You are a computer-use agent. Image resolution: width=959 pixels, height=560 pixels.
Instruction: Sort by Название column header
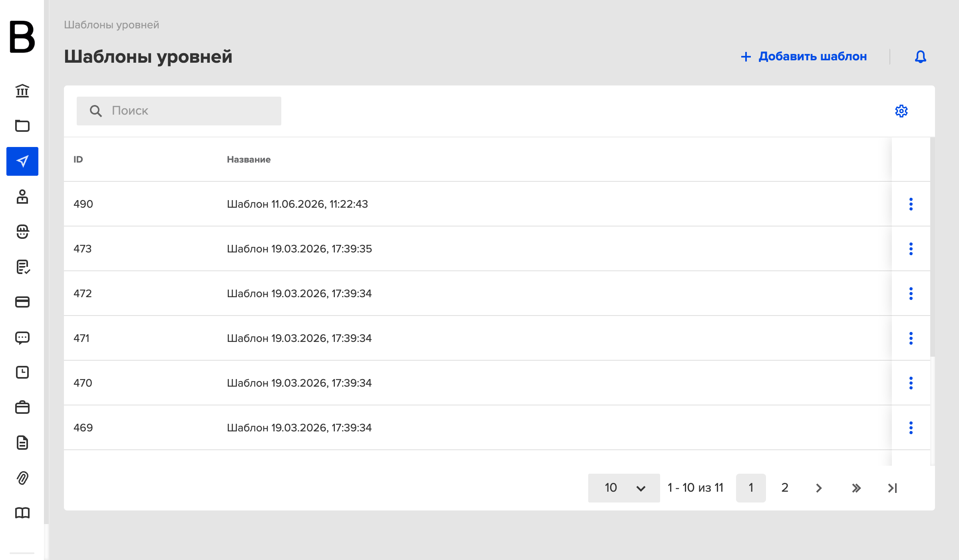coord(249,159)
